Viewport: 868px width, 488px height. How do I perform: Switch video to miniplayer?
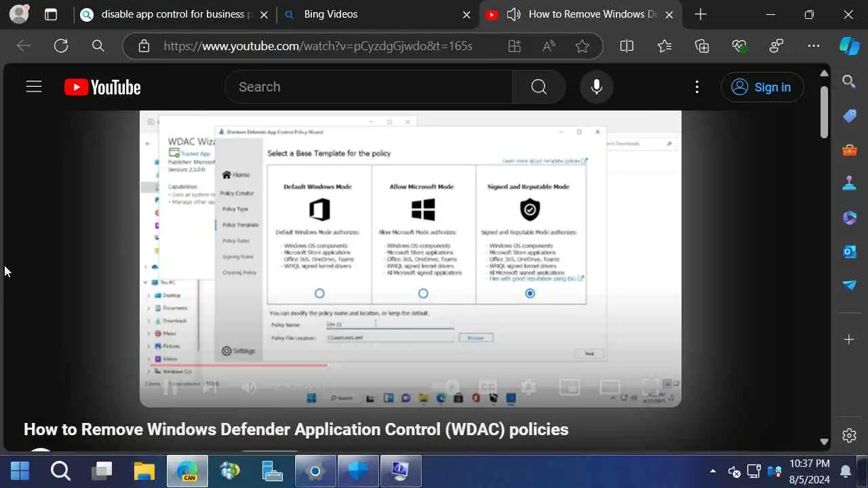pyautogui.click(x=569, y=387)
